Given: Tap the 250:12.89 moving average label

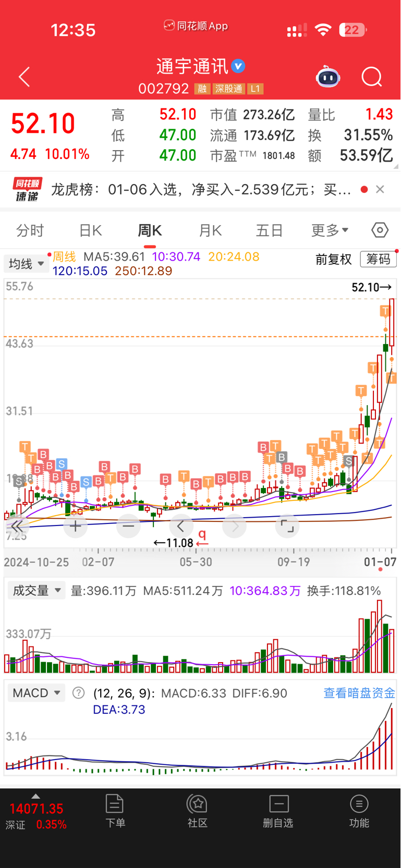Looking at the screenshot, I should (x=143, y=271).
